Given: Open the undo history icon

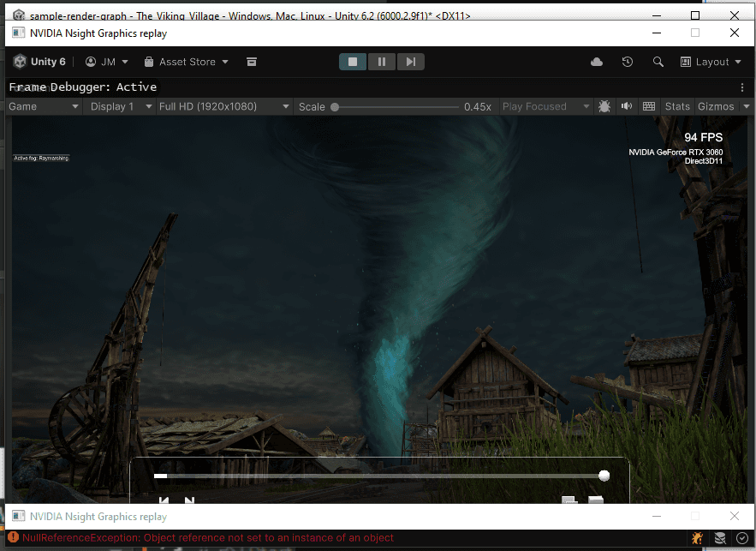Looking at the screenshot, I should [x=628, y=62].
